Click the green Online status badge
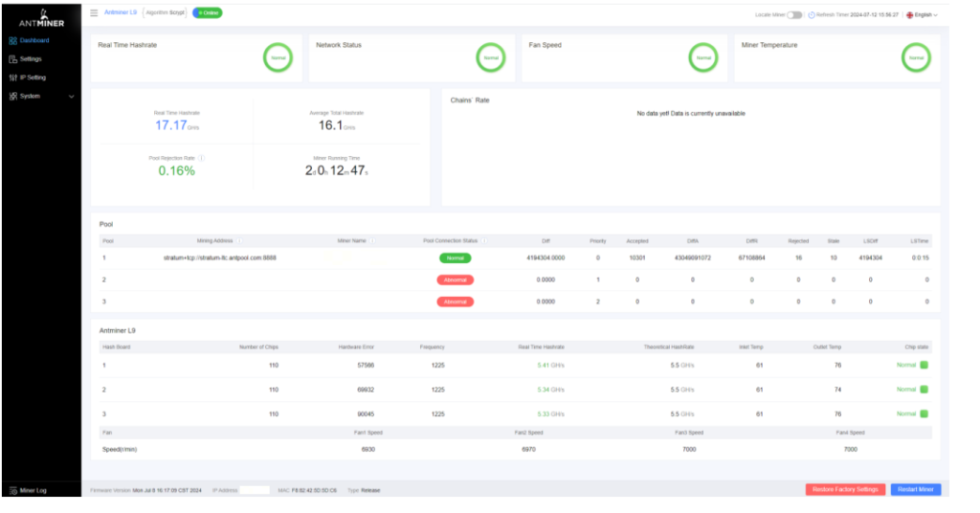 208,12
